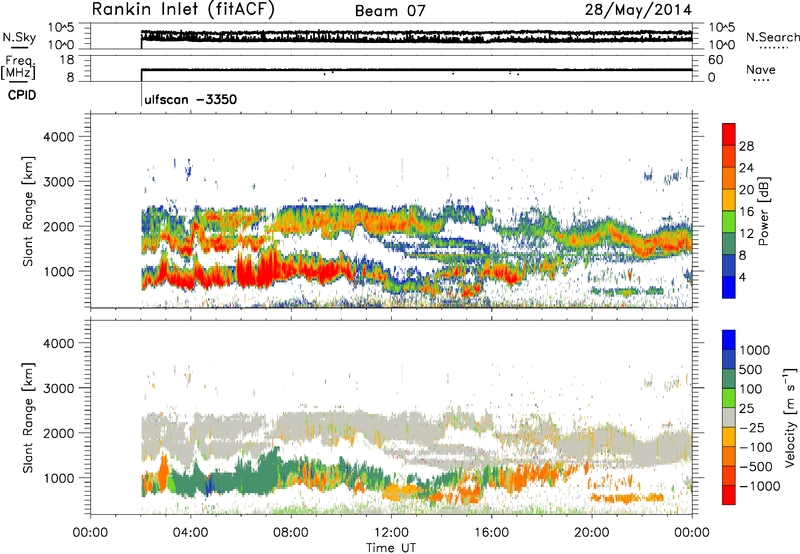Select the 24 dB tick on the power colorbar
Screen dimensions: 800x554
[x=746, y=168]
